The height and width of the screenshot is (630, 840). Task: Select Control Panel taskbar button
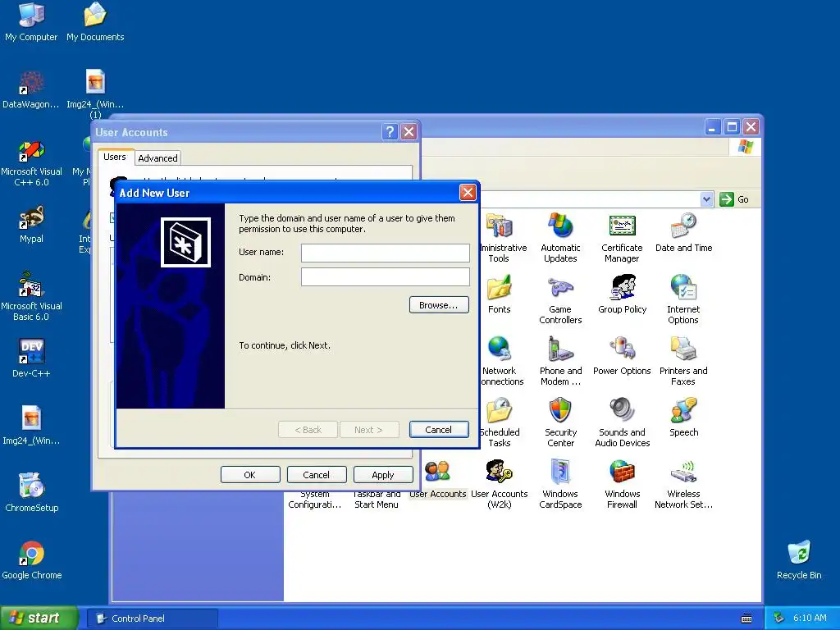click(152, 619)
